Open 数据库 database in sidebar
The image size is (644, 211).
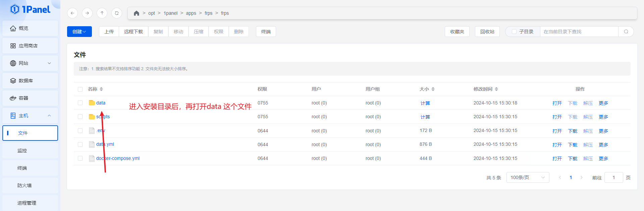[x=30, y=81]
